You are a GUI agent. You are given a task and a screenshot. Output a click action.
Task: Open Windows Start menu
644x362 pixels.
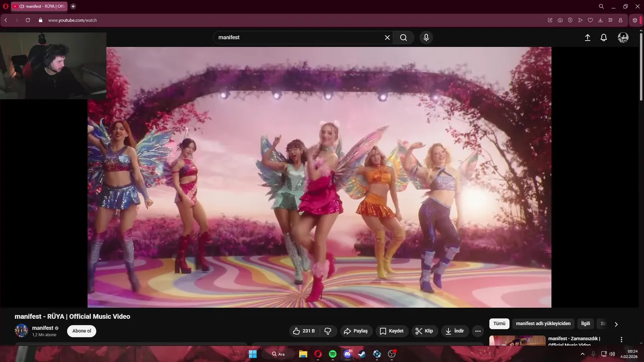click(x=253, y=354)
